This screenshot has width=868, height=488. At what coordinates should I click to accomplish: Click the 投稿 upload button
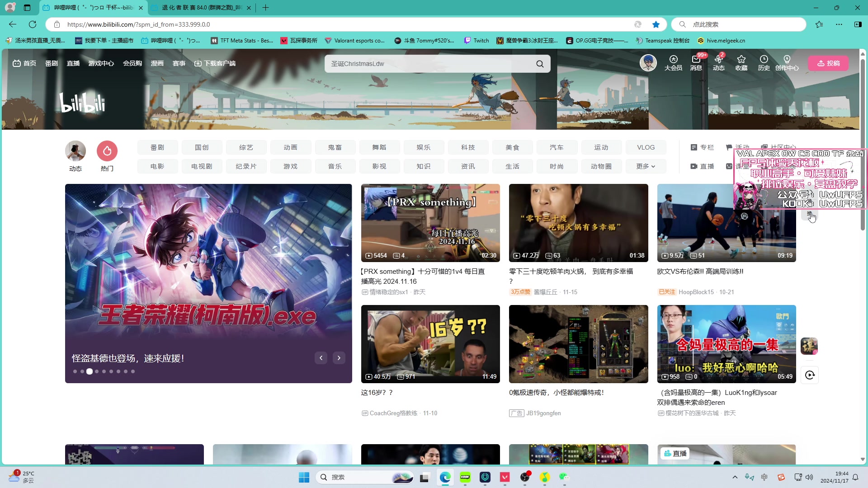click(x=828, y=63)
